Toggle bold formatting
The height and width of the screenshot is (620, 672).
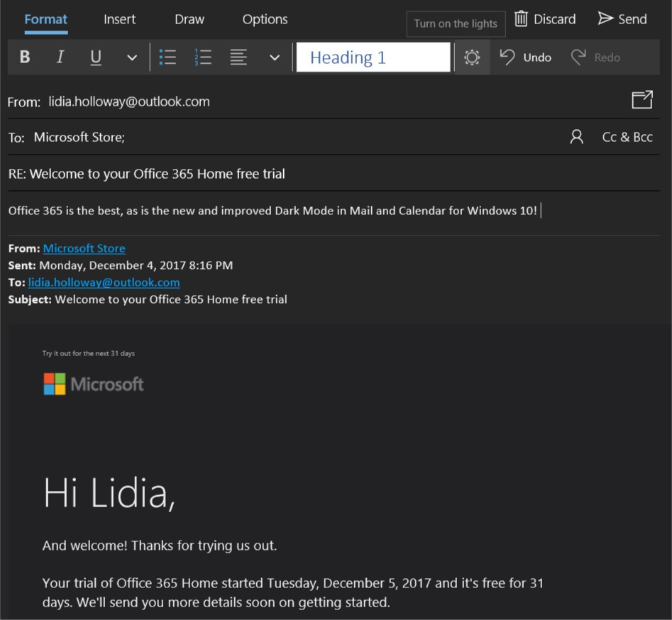tap(24, 57)
